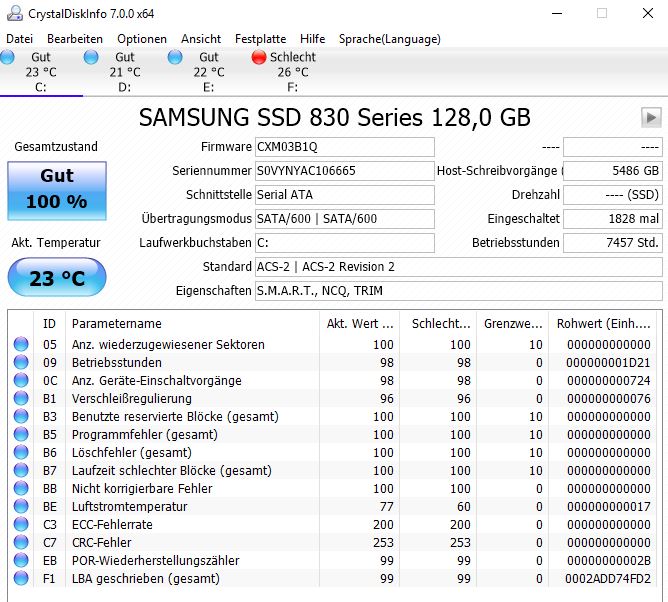
Task: Click status icon for row 09 Betriebsstunden
Action: [x=21, y=362]
